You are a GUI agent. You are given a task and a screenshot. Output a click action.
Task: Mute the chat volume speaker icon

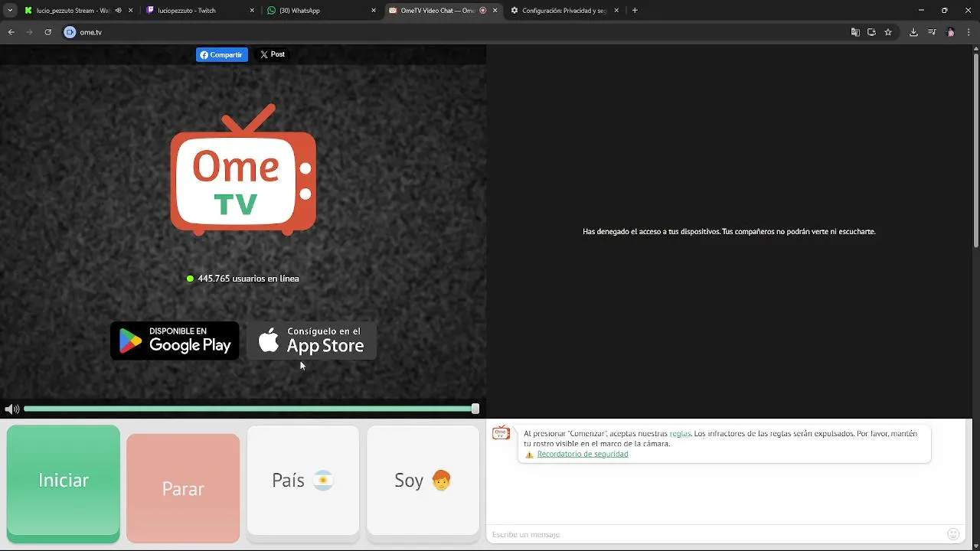coord(11,409)
